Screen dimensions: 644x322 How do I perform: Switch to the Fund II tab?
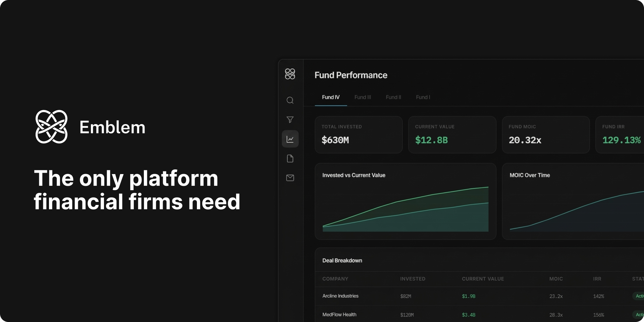393,97
